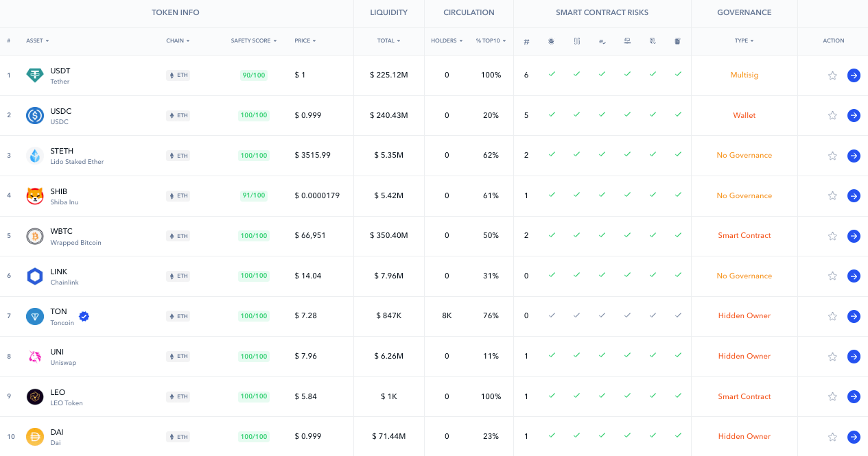Click SHIB's 91/100 safety score badge

point(254,196)
